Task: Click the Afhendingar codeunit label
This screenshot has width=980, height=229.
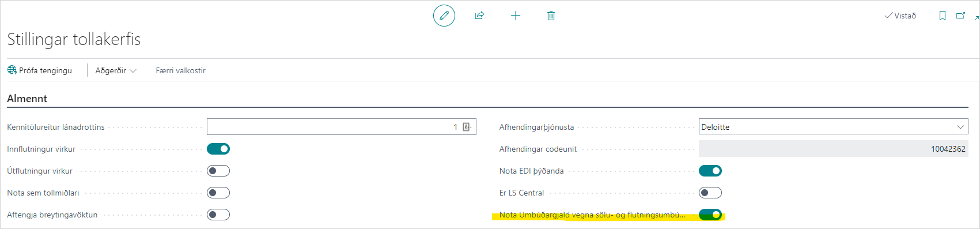Action: coord(538,149)
